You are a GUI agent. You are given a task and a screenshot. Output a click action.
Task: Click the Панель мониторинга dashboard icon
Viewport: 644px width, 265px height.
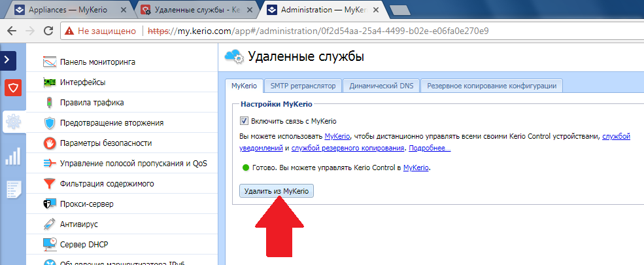pos(50,62)
